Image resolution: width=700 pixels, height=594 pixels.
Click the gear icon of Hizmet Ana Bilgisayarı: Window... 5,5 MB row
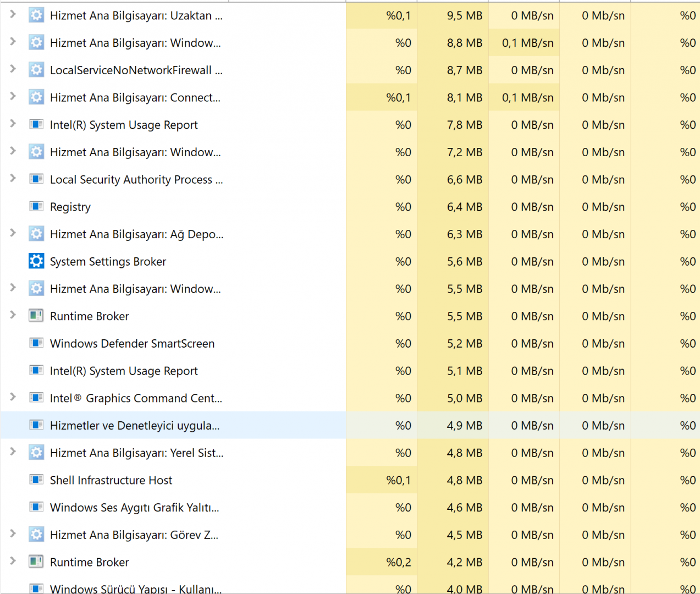36,288
